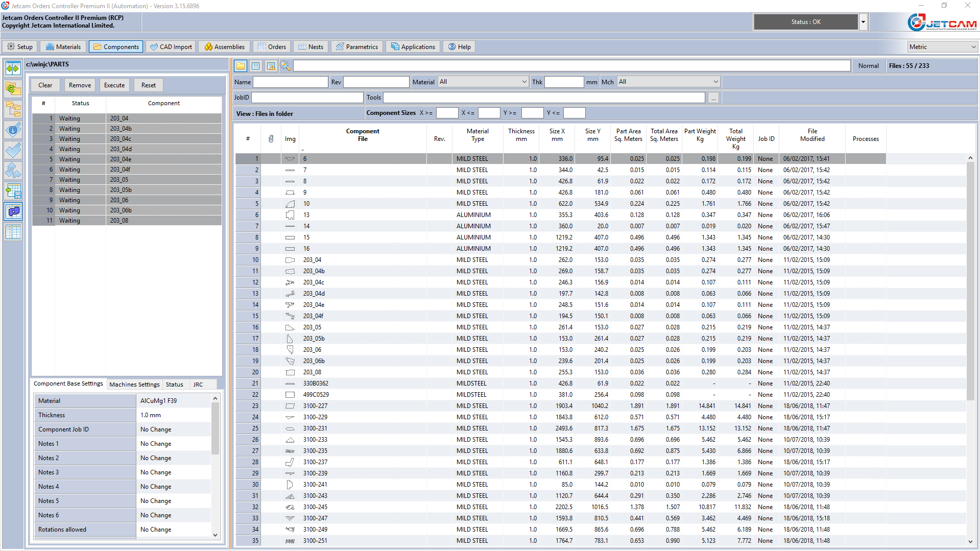The height and width of the screenshot is (551, 980).
Task: Click the Remove button
Action: pyautogui.click(x=80, y=85)
